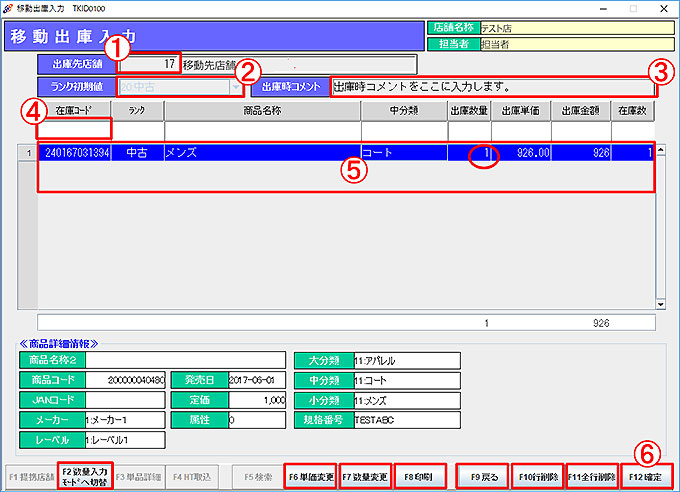The image size is (680, 492).
Task: Click 出庫単価 column header
Action: (x=521, y=111)
